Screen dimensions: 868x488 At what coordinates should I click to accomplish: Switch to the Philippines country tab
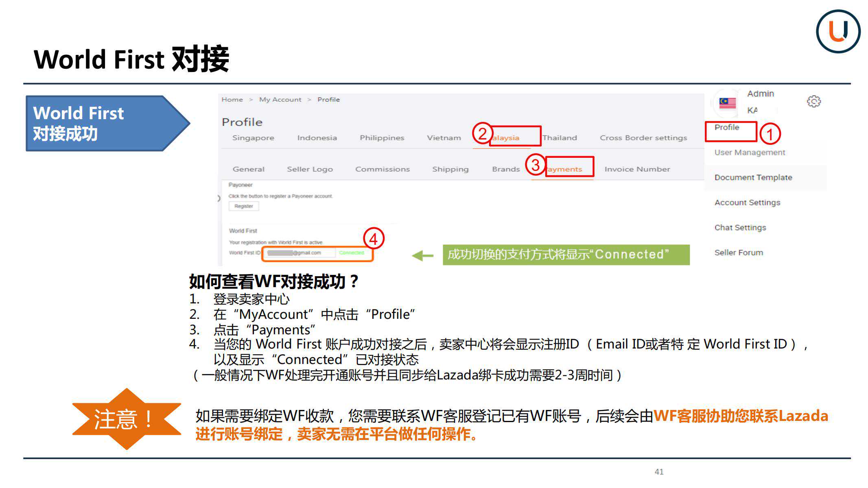pyautogui.click(x=382, y=138)
